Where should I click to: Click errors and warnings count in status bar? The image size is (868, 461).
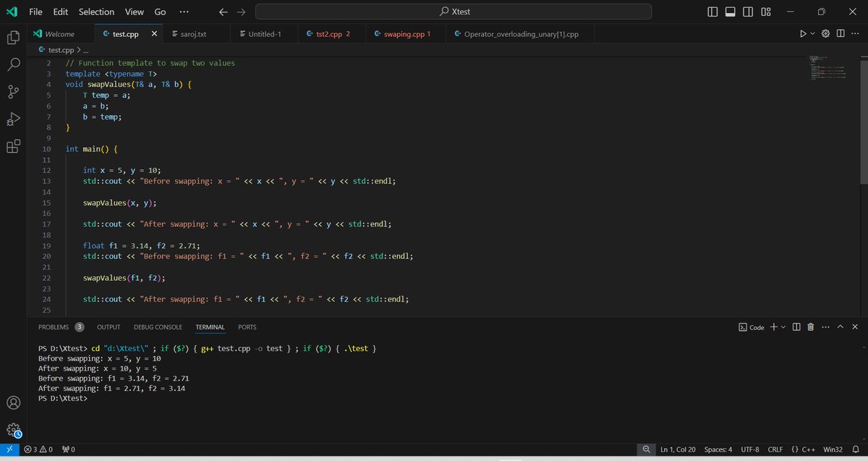pos(38,449)
